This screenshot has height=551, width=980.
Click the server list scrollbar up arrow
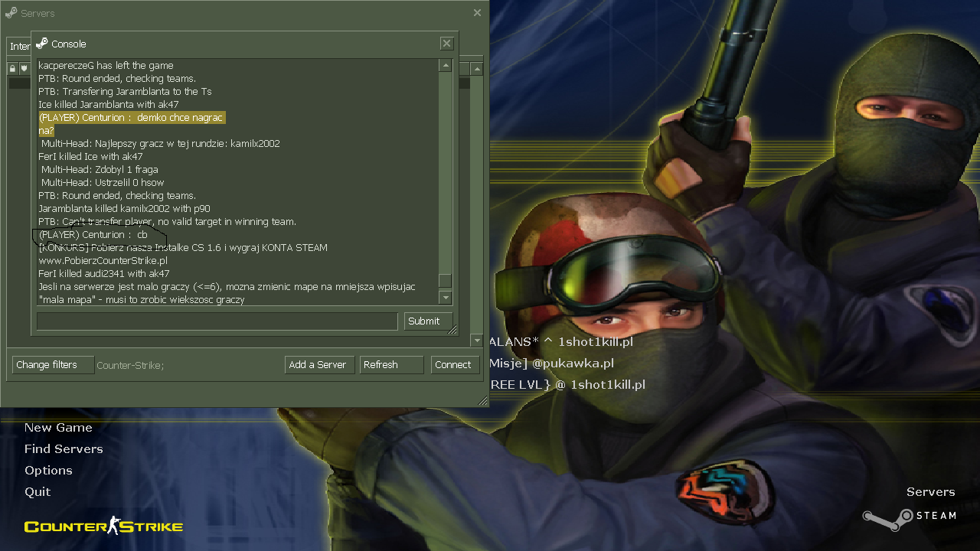[477, 70]
